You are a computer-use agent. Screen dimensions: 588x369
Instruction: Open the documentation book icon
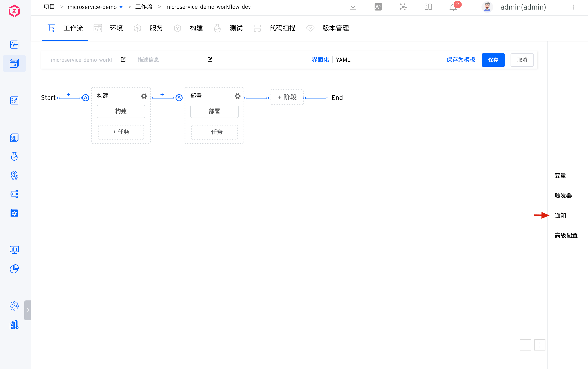(428, 7)
